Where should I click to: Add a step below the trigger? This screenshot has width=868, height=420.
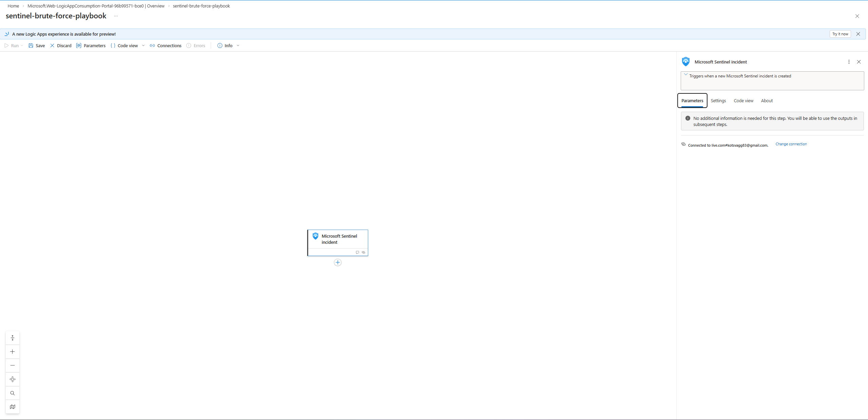338,262
